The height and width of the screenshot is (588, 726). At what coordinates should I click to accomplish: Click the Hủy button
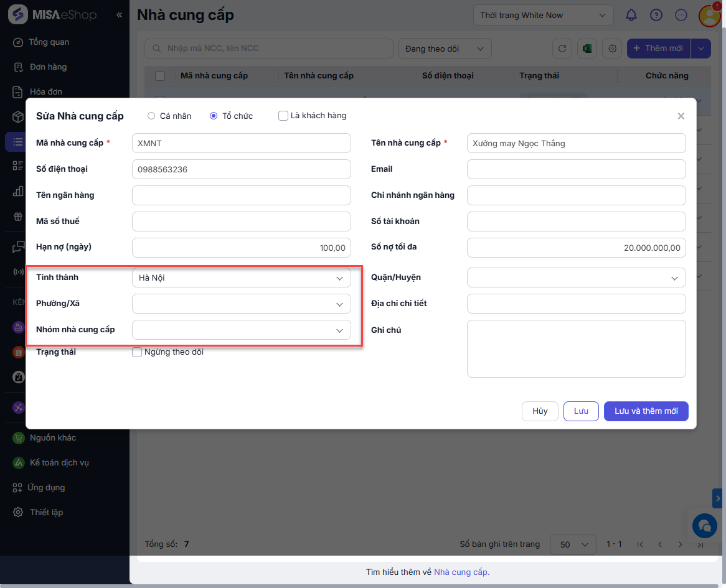[x=540, y=411]
